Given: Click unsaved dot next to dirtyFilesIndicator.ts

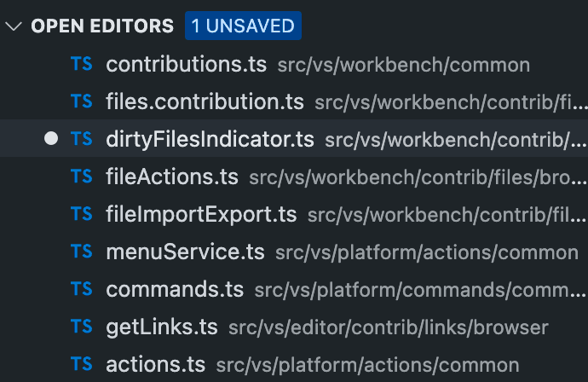Looking at the screenshot, I should point(50,139).
